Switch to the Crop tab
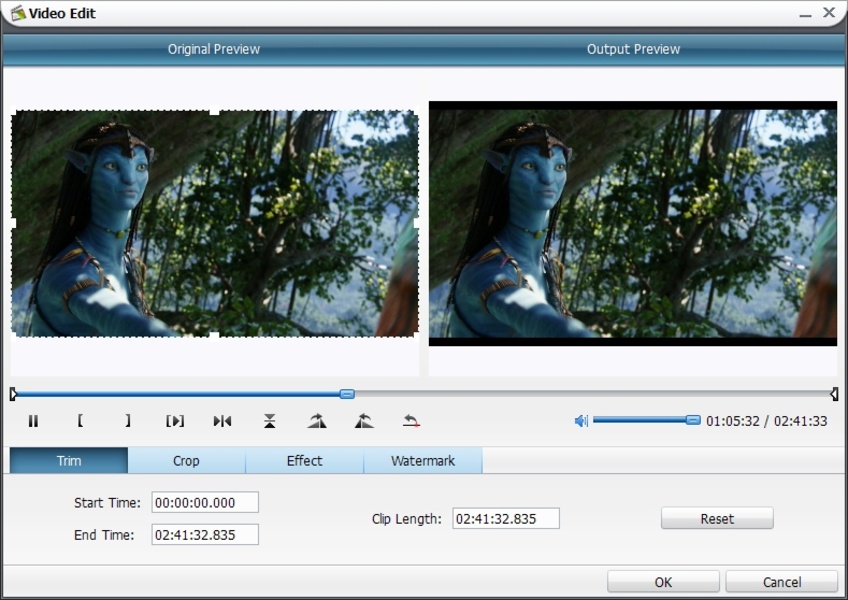Viewport: 848px width, 600px height. coord(186,461)
